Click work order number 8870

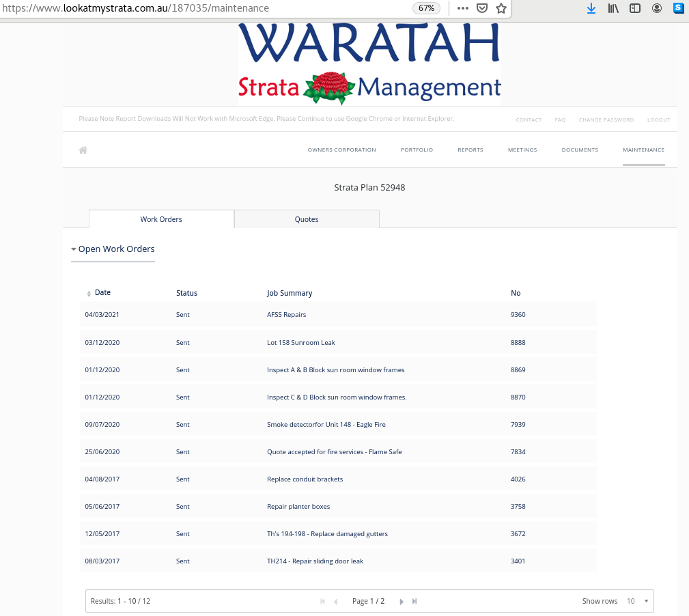point(518,397)
